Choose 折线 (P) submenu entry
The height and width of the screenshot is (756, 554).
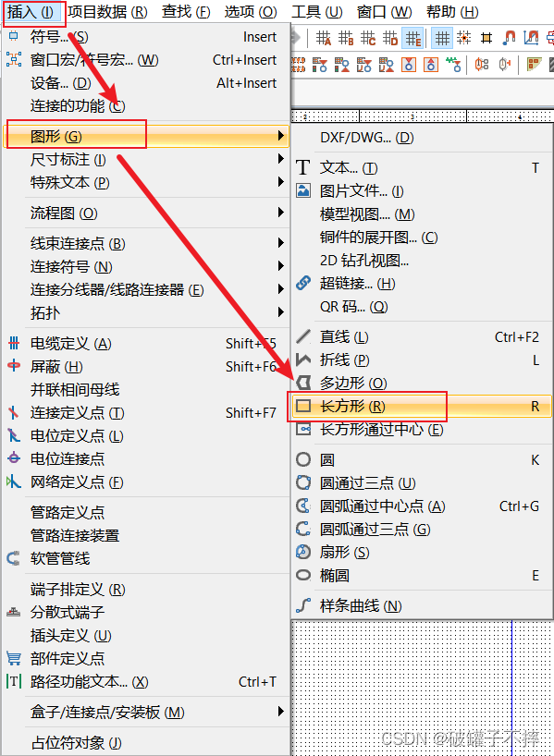coord(422,360)
